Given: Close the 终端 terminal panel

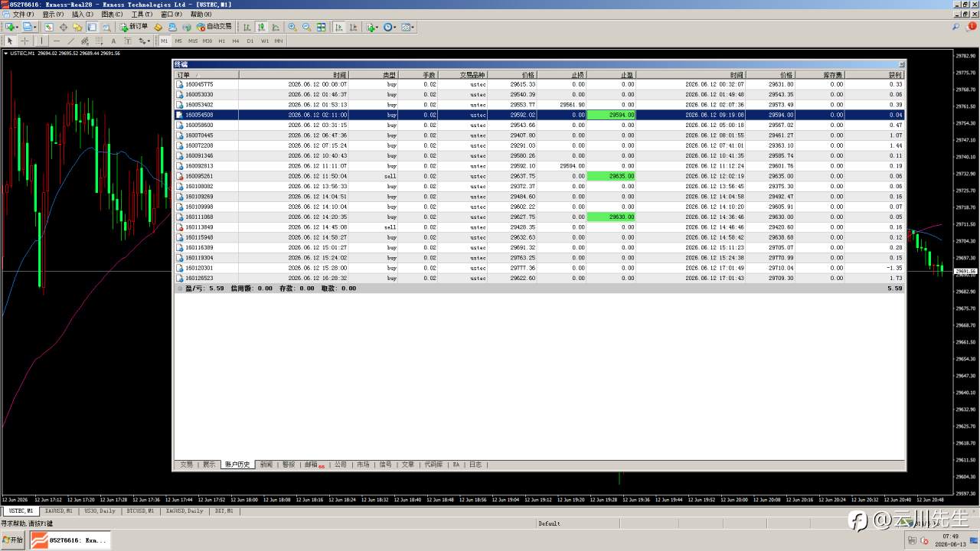Looking at the screenshot, I should pos(901,64).
